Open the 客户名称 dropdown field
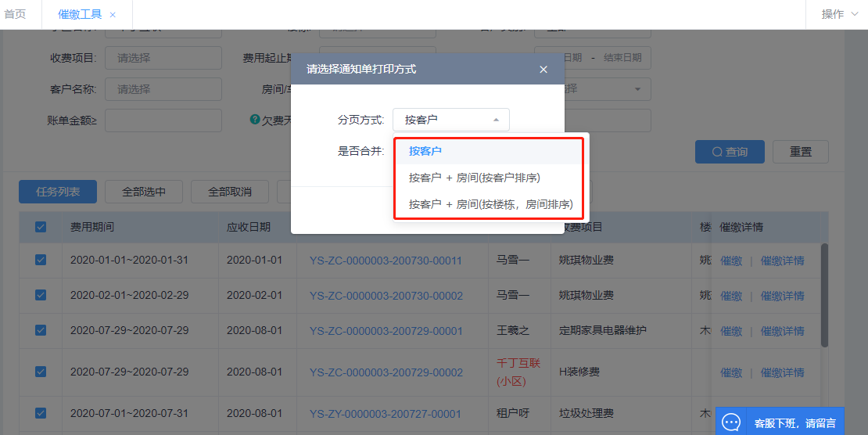 (x=163, y=89)
